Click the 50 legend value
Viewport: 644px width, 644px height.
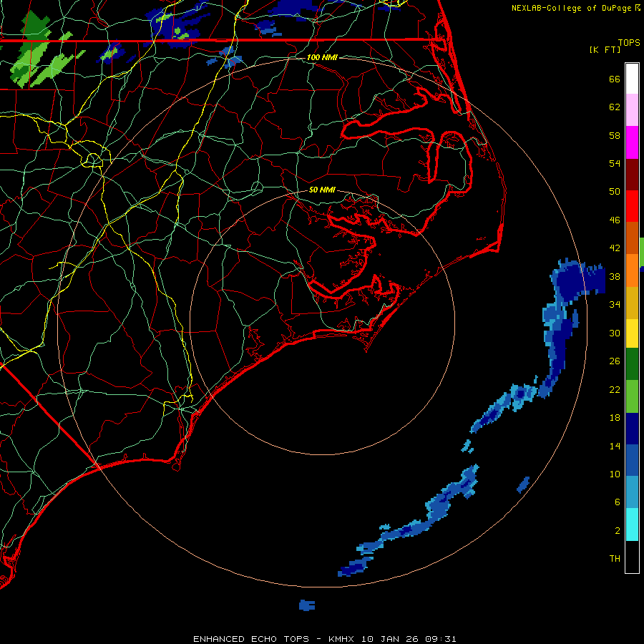coord(615,192)
